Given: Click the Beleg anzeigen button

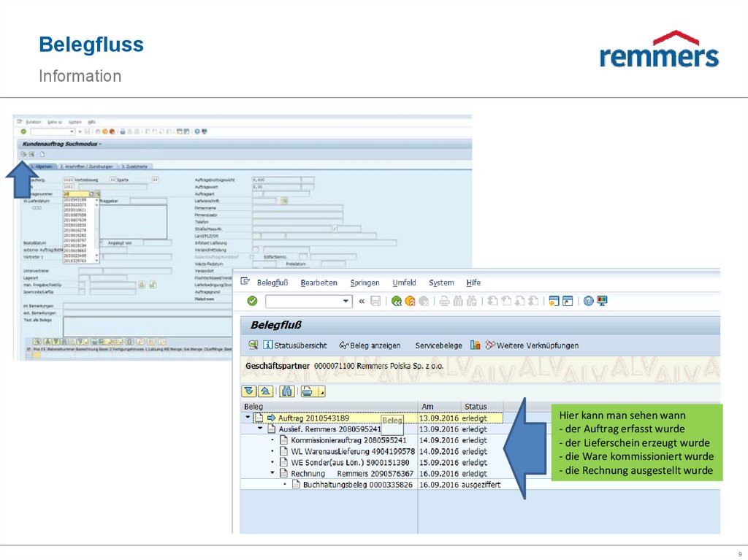Looking at the screenshot, I should (x=370, y=345).
